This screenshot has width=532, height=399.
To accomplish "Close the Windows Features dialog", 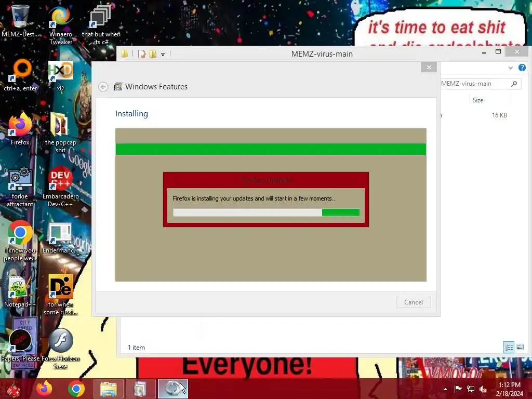I will coord(429,67).
